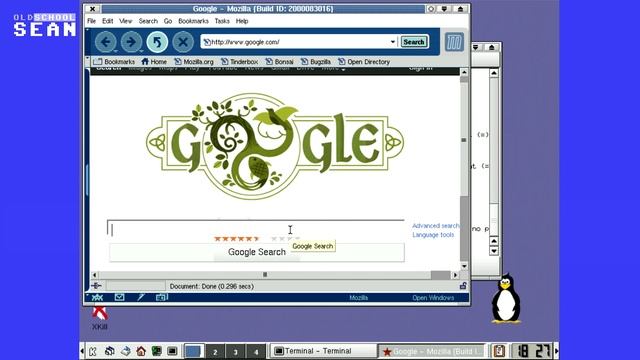Click Mozilla text in the component bar

(358, 298)
